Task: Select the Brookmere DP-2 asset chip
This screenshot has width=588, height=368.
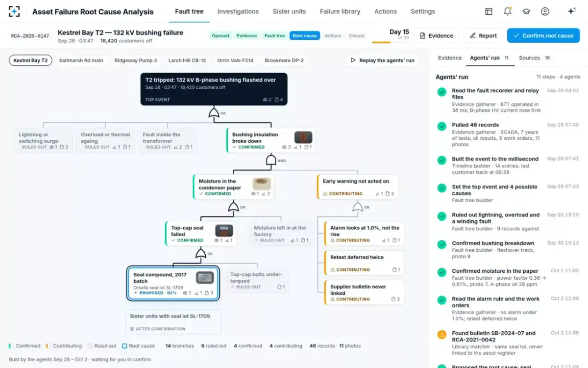Action: click(284, 60)
